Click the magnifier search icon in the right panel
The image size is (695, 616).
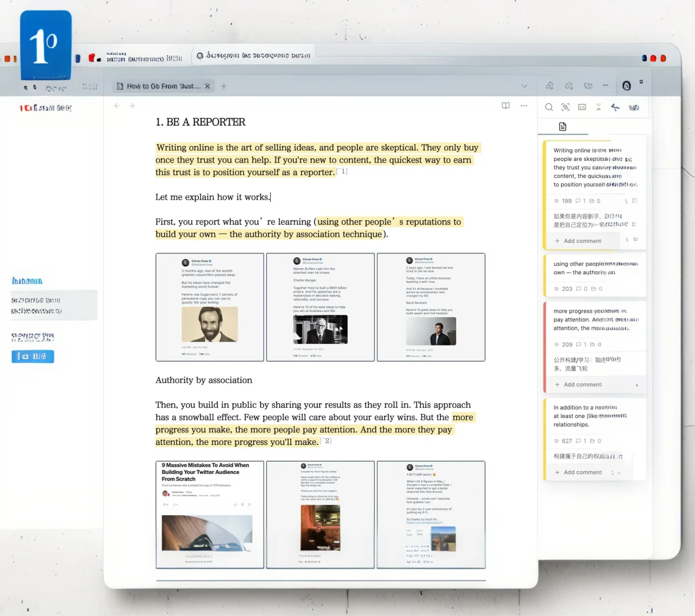point(548,107)
